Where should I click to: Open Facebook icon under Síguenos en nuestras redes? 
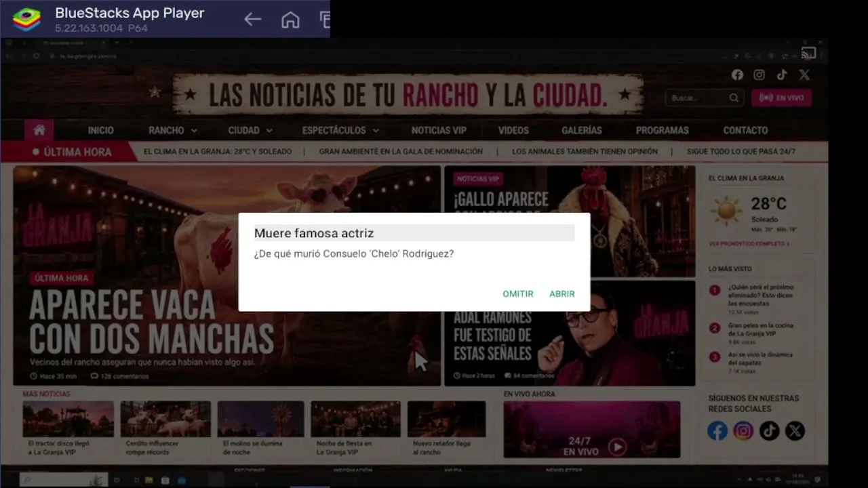click(x=717, y=430)
